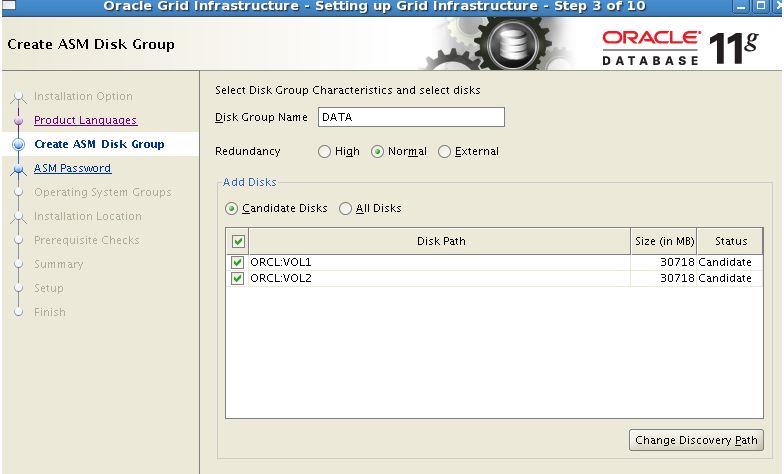The height and width of the screenshot is (474, 784).
Task: Maximize the Oracle Grid Infrastructure window
Action: pos(760,6)
